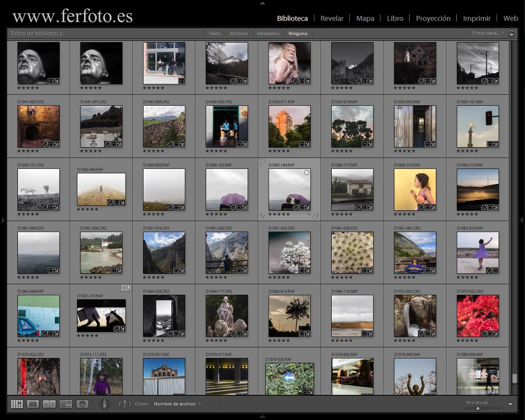Image resolution: width=525 pixels, height=420 pixels.
Task: Toggle the flag on D1060-164.RAF
Action: (x=262, y=163)
